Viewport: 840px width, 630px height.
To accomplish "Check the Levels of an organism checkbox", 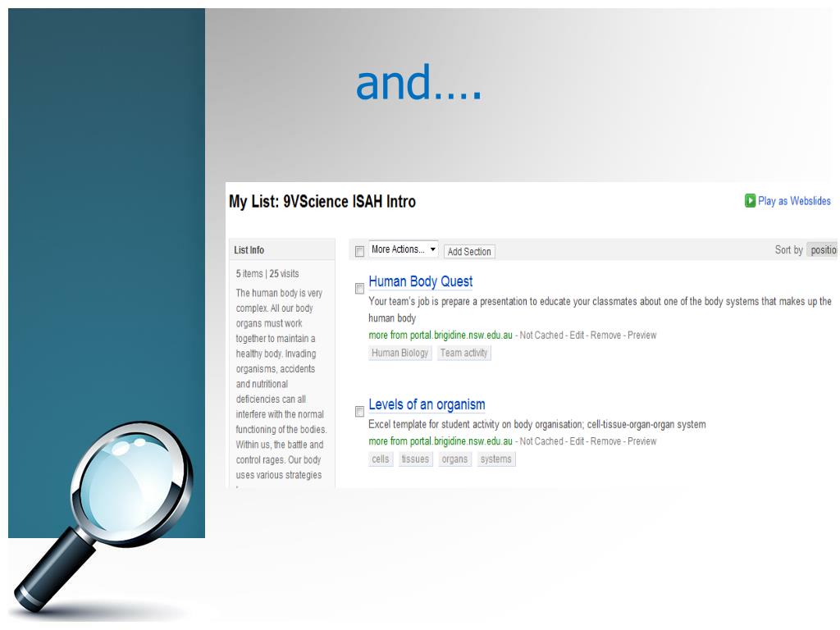I will (x=359, y=412).
